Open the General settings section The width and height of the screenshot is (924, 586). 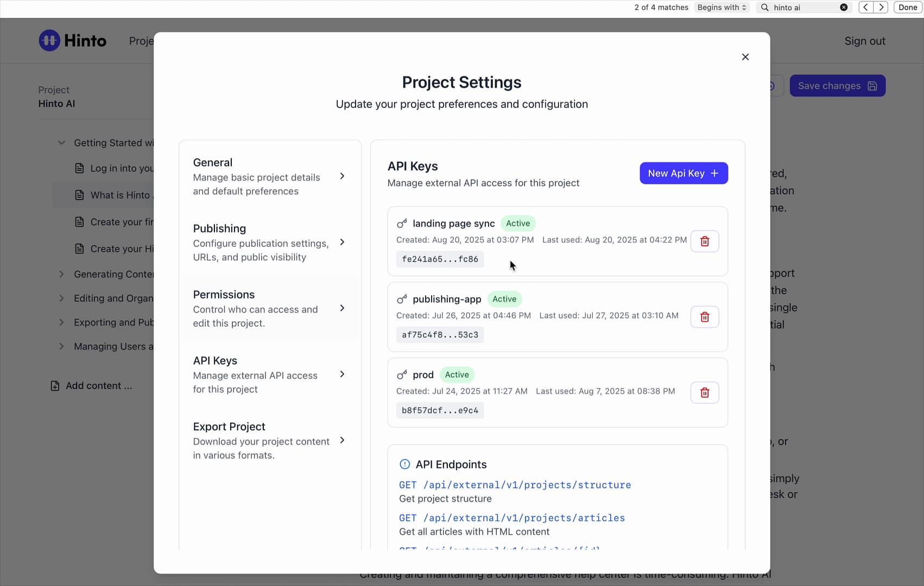click(270, 176)
